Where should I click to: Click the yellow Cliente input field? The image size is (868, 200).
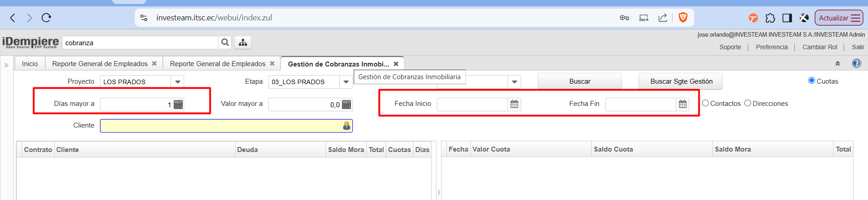point(221,126)
